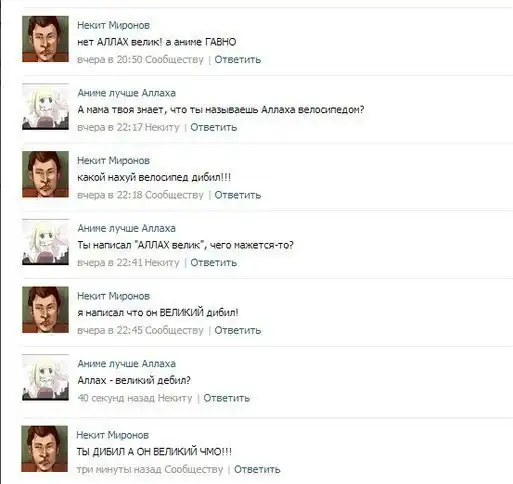Click anime avatar beside the велосипедом comment

[45, 107]
